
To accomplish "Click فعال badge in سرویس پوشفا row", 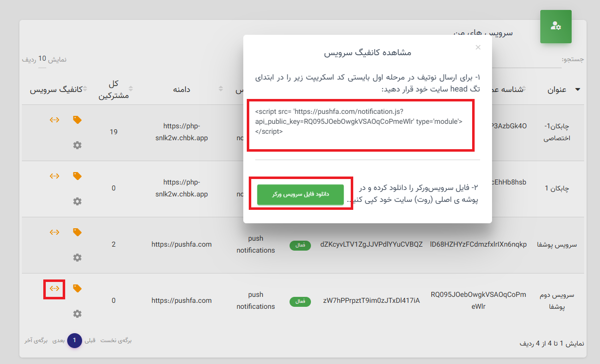I will click(x=300, y=245).
